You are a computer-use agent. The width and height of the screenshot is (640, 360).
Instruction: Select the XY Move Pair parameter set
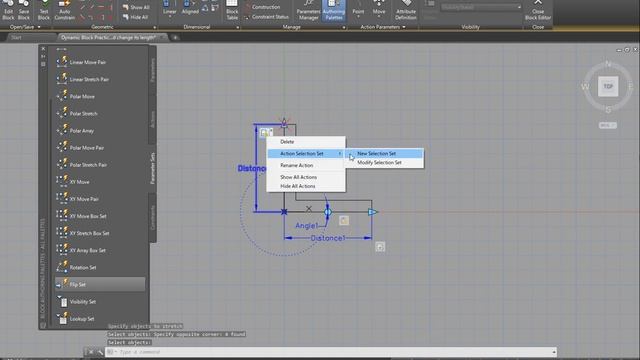(100, 199)
